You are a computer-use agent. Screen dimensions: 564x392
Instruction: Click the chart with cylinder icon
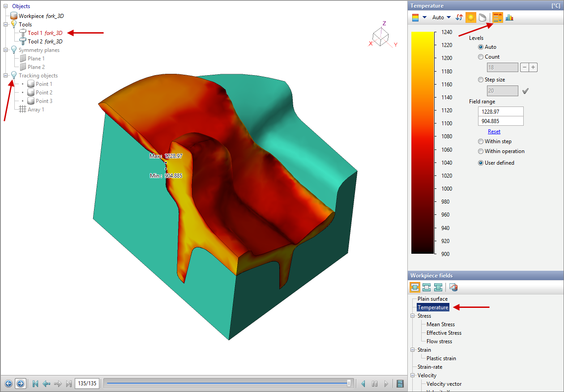(x=453, y=287)
